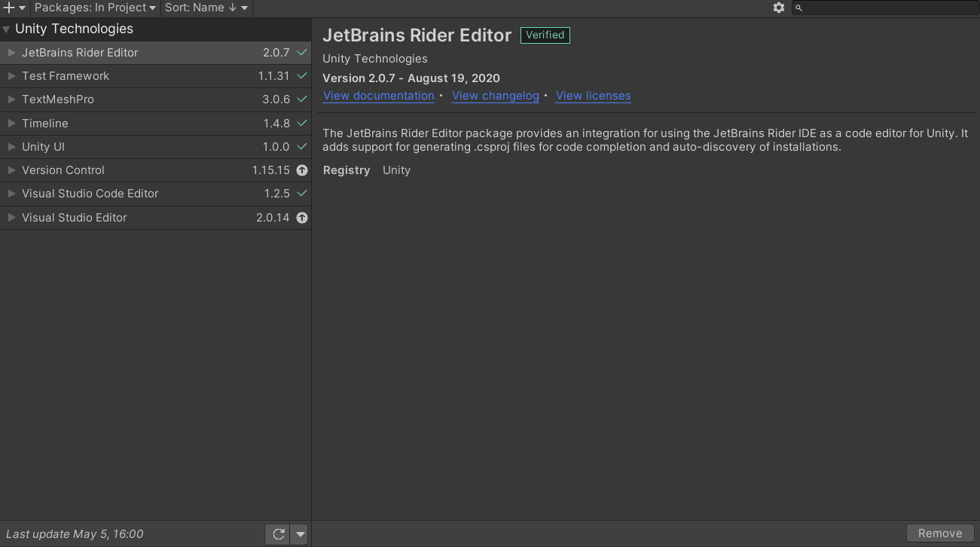Open the Packages: In Project dropdown
This screenshot has width=980, height=547.
95,8
